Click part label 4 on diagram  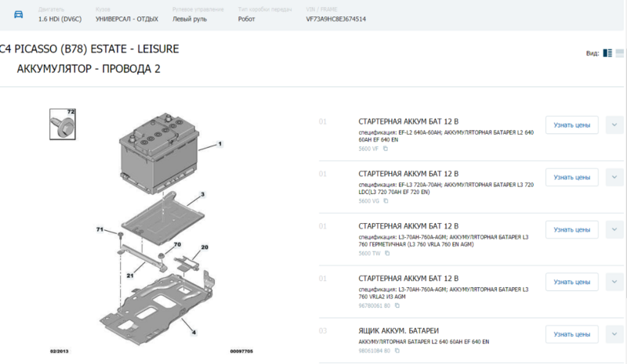[x=193, y=332]
